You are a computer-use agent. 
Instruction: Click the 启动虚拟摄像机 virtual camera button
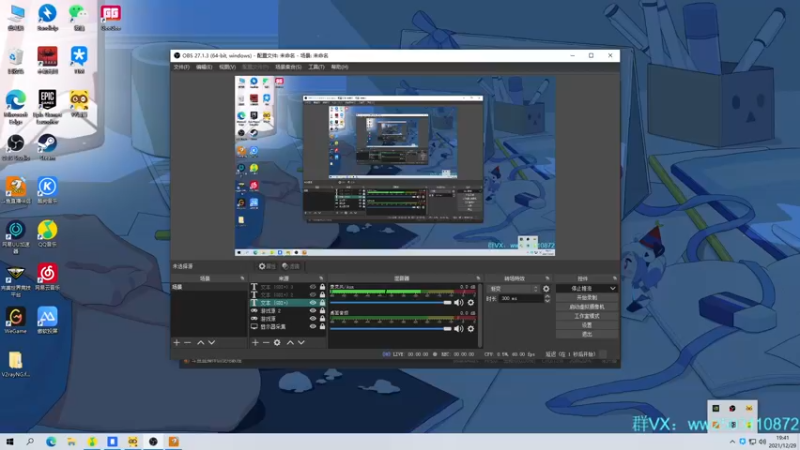coord(587,307)
